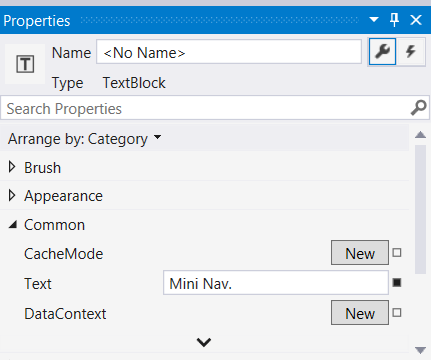Click the search magnifier icon
Screen dimensions: 431x360
coord(418,108)
